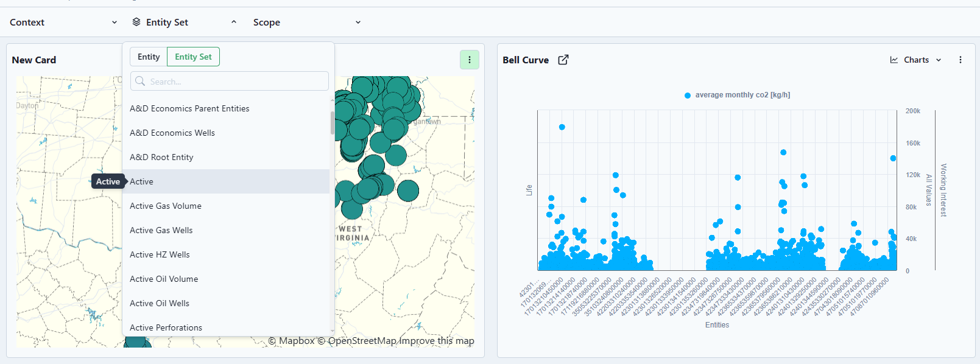Click the All Values axis label
The width and height of the screenshot is (980, 364).
pyautogui.click(x=929, y=190)
